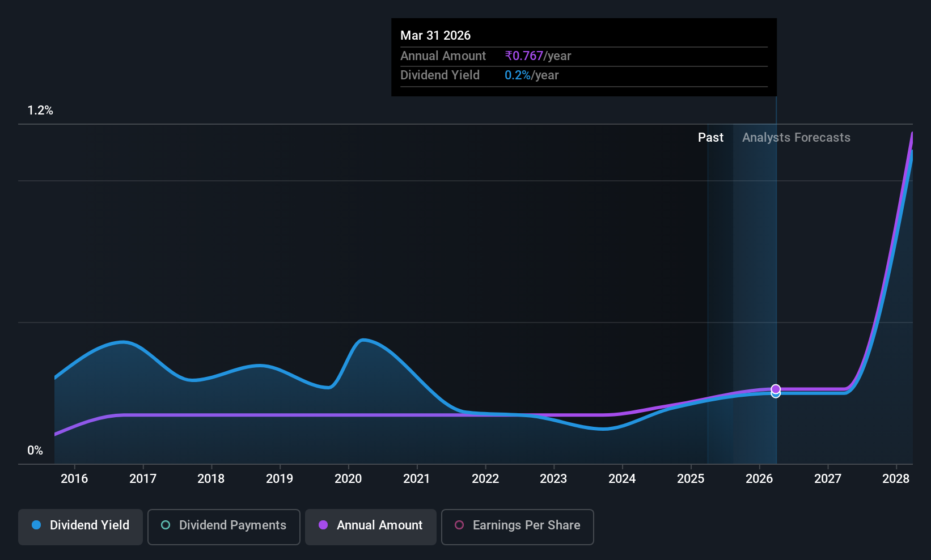
Task: Toggle the Dividend Yield legend button
Action: click(x=81, y=527)
